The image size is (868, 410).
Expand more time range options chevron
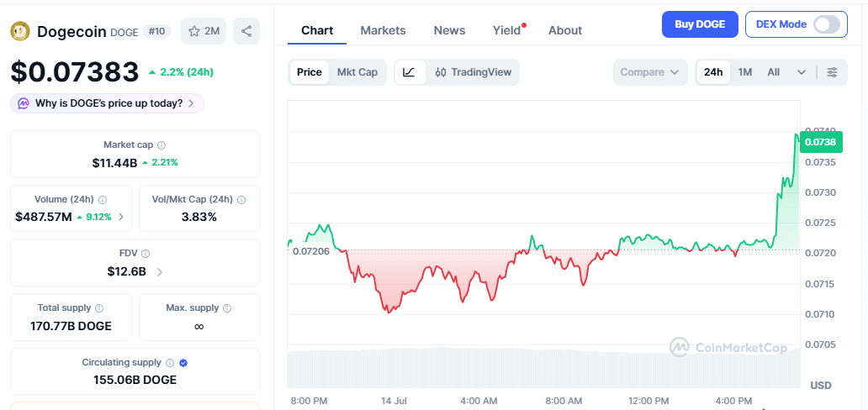[801, 72]
